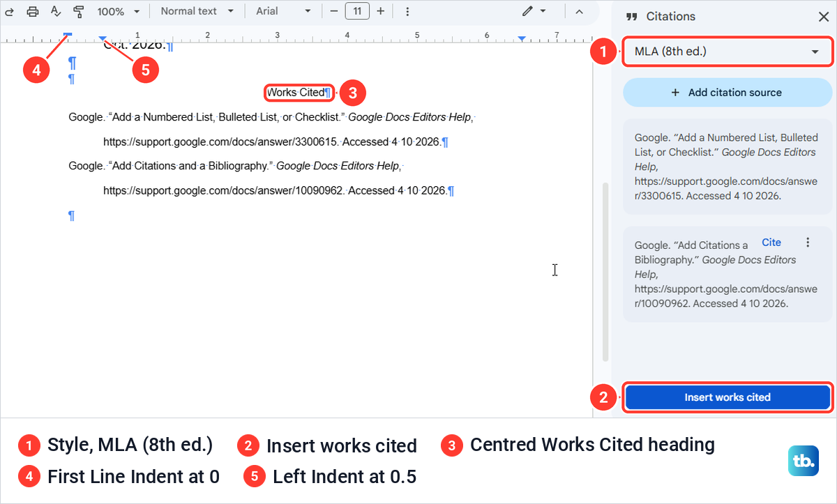Click Add citation source
This screenshot has height=504, width=837.
(727, 93)
